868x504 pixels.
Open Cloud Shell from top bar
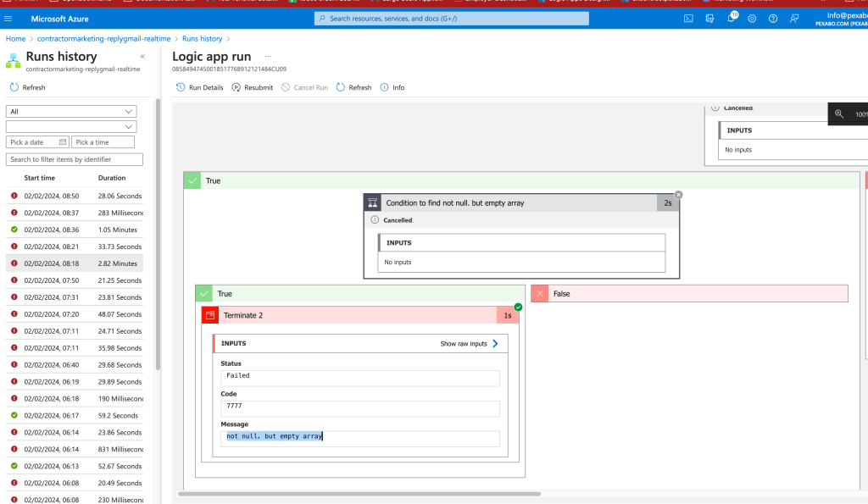688,19
